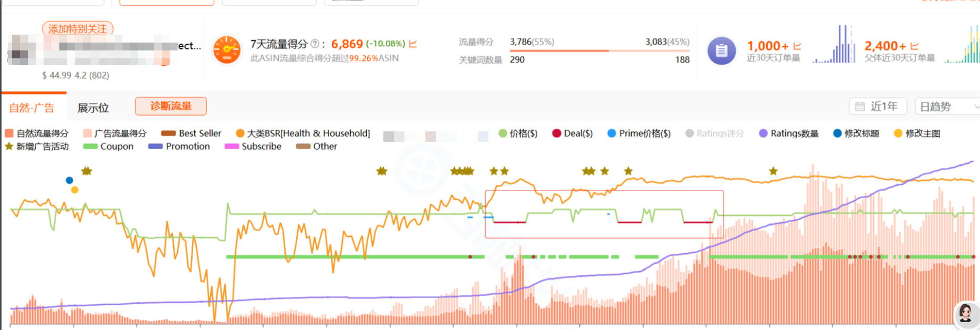980x330 pixels.
Task: Toggle the 自然流量得分 legend series
Action: coord(37,133)
